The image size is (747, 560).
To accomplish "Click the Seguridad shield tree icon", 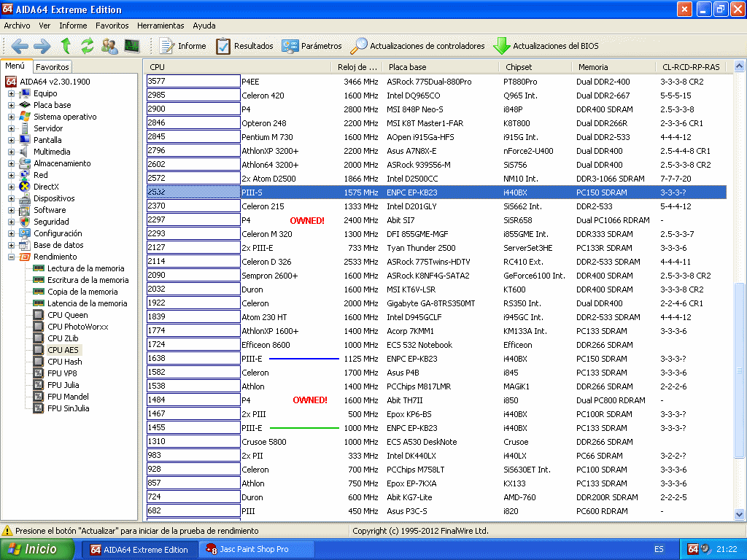I will 25,222.
